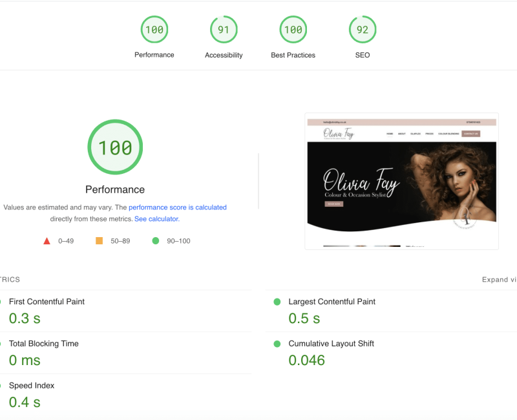This screenshot has height=420, width=517.
Task: Click the Cumulative Layout Shift 0.046 value
Action: (306, 361)
